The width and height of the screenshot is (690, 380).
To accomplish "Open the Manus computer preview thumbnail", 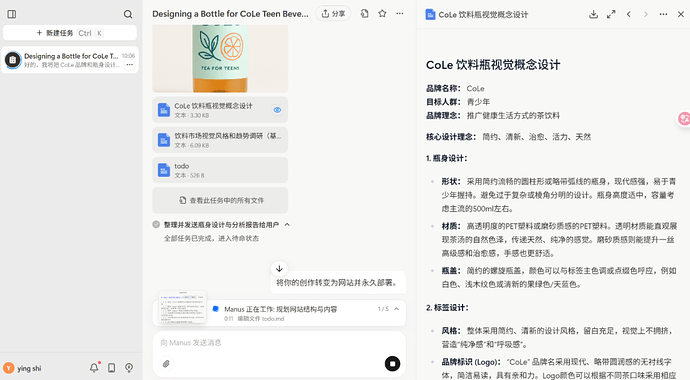I will click(183, 307).
